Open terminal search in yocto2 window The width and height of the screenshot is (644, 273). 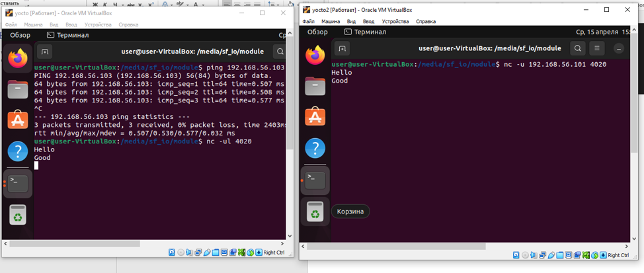[577, 48]
